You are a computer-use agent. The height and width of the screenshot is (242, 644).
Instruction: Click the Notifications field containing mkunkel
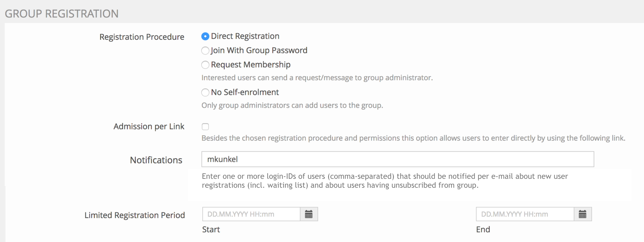tap(397, 159)
